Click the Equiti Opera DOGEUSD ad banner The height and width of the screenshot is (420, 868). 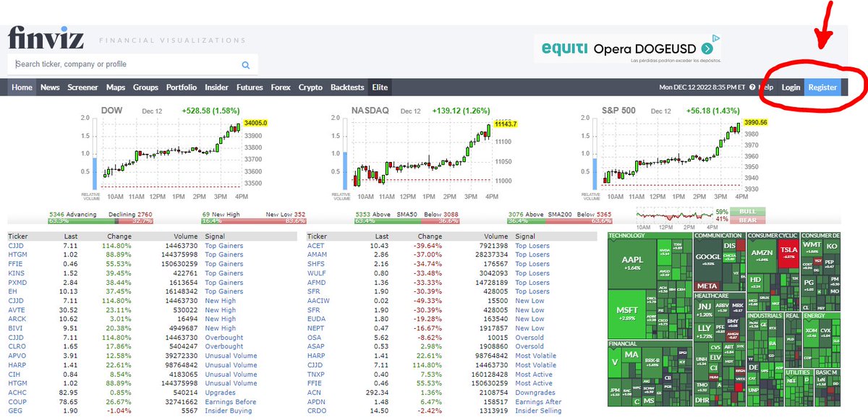tap(628, 49)
